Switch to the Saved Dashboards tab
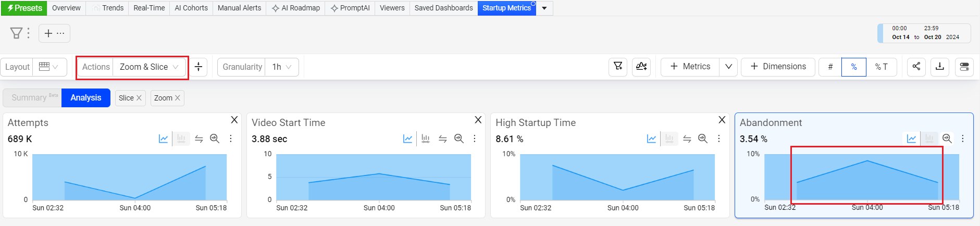 443,8
